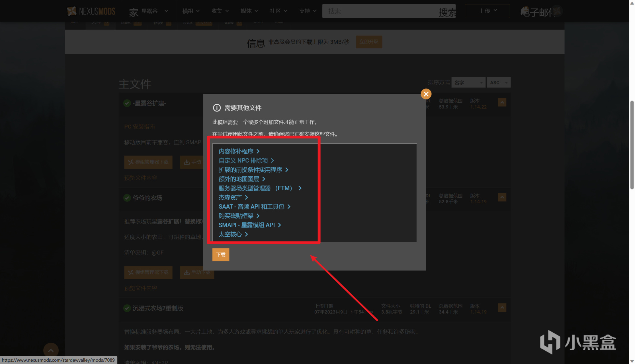Click the 搜索 search submit button

tap(447, 12)
